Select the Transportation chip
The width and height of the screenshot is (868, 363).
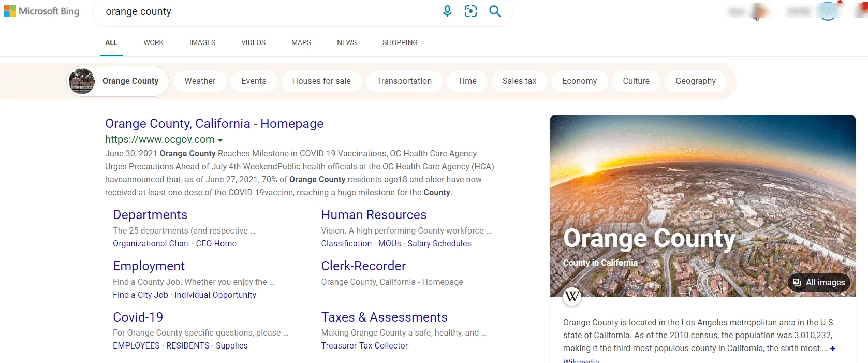[x=404, y=81]
